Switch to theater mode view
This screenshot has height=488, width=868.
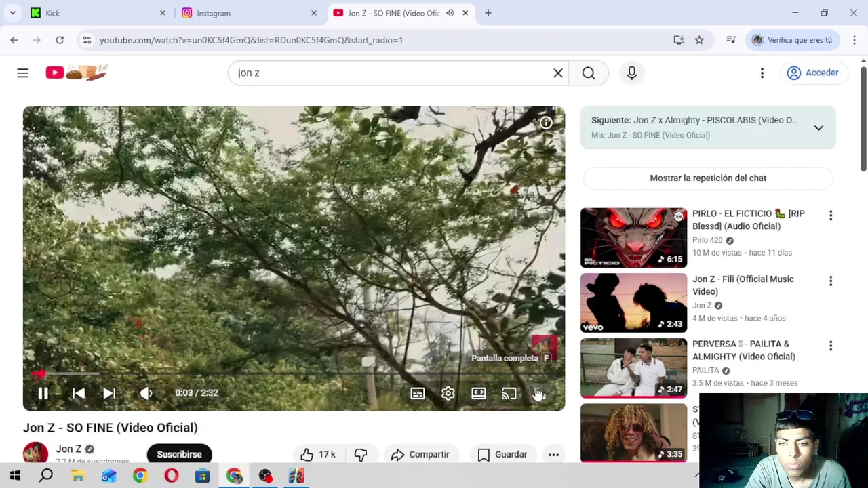(x=479, y=393)
